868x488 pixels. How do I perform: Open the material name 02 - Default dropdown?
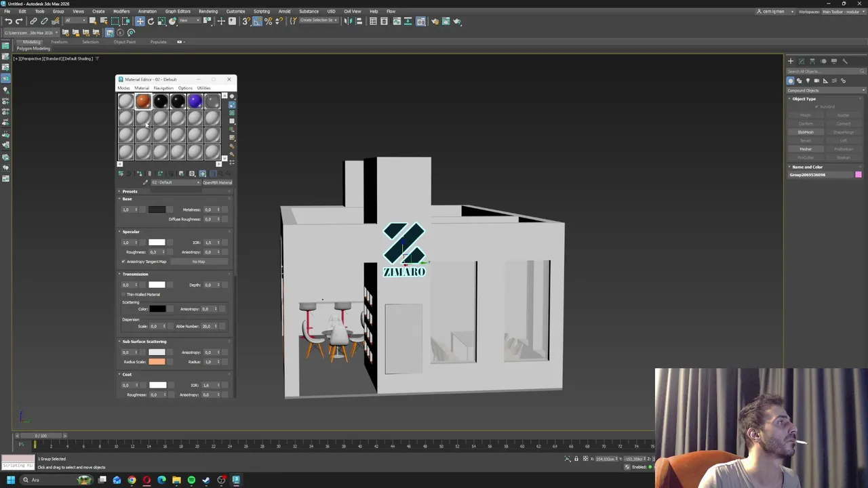[176, 182]
